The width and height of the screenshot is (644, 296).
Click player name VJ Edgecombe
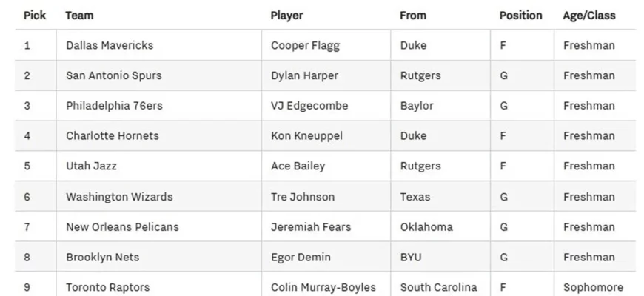click(309, 106)
